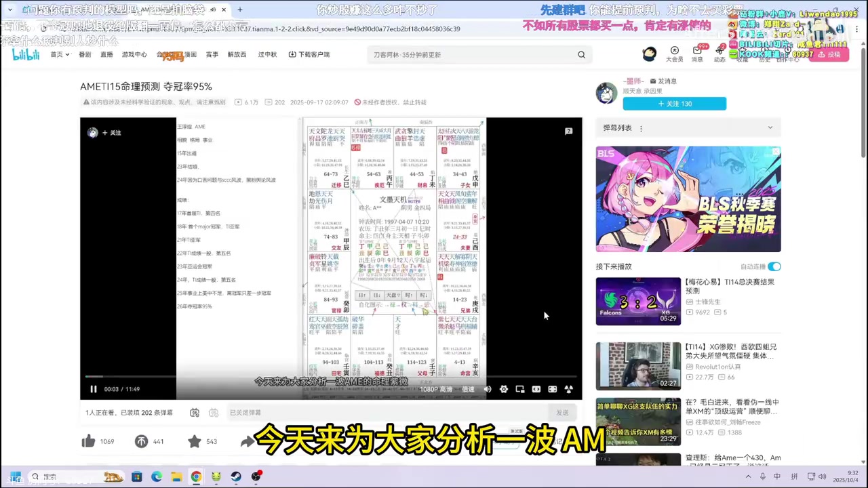Enter picture-in-picture mode
The image size is (868, 488).
click(x=519, y=389)
